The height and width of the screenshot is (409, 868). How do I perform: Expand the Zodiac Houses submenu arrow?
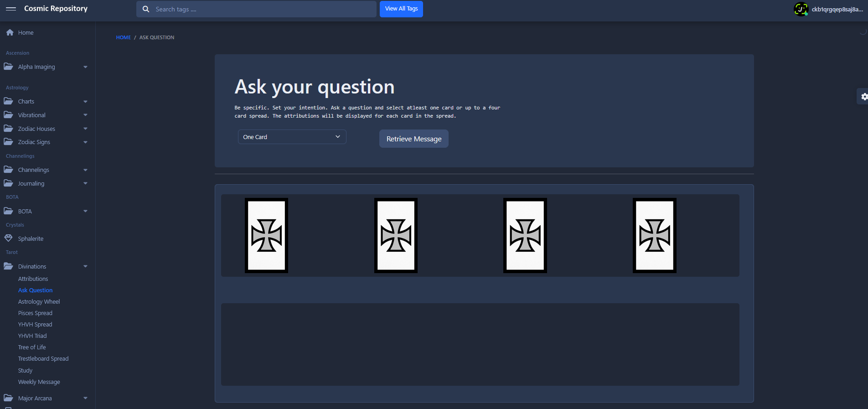(85, 129)
